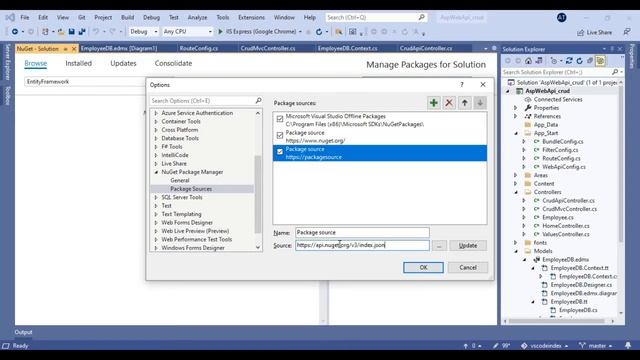This screenshot has height=360, width=640.
Task: Open Output panel tab at bottom
Action: [23, 332]
